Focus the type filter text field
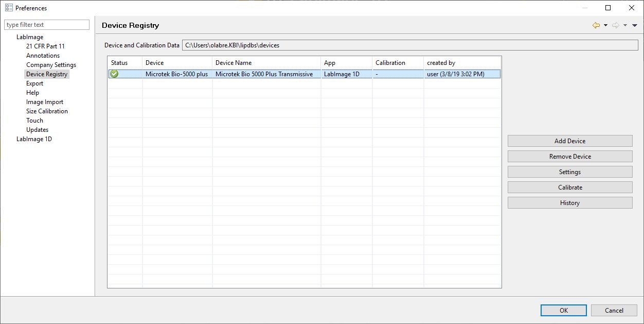This screenshot has height=324, width=644. click(x=47, y=25)
